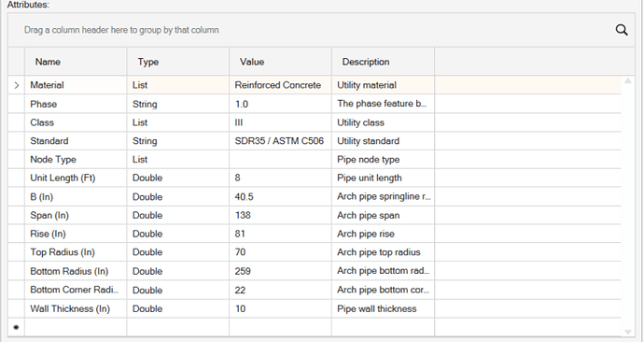Click the Arch pipe top radius description

click(383, 252)
